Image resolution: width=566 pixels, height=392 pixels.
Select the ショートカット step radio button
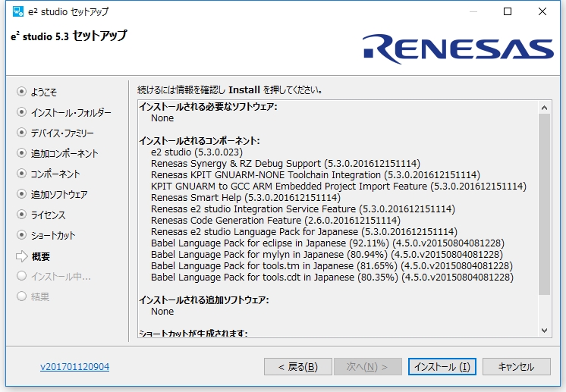(22, 235)
